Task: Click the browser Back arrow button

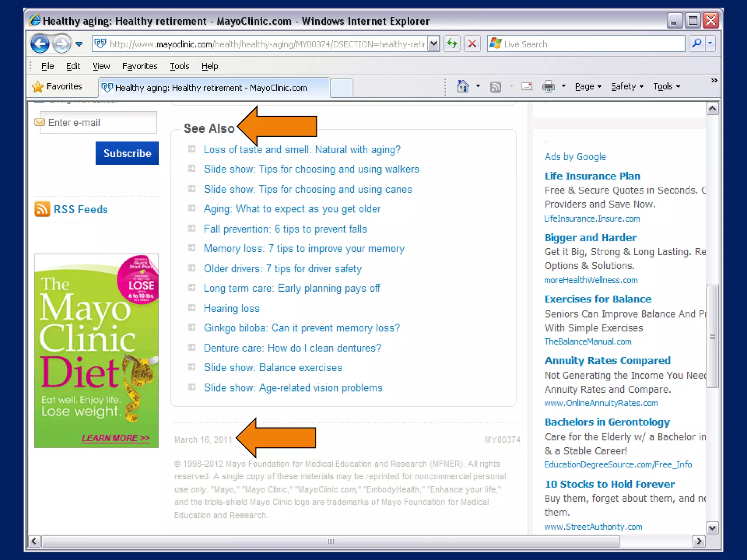Action: pos(40,44)
